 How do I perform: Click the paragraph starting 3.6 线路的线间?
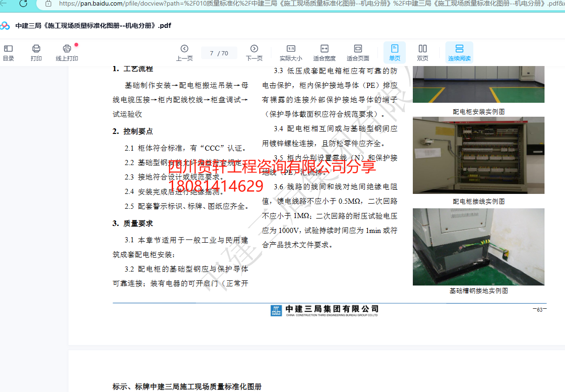(x=330, y=216)
